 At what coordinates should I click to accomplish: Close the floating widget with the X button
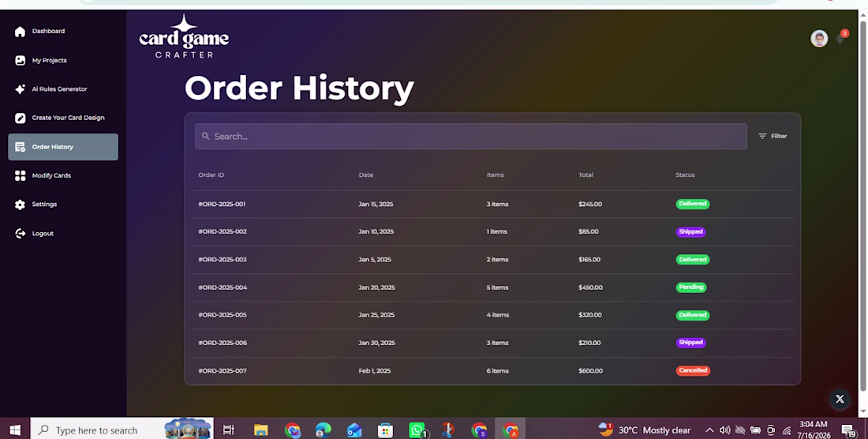[x=840, y=400]
